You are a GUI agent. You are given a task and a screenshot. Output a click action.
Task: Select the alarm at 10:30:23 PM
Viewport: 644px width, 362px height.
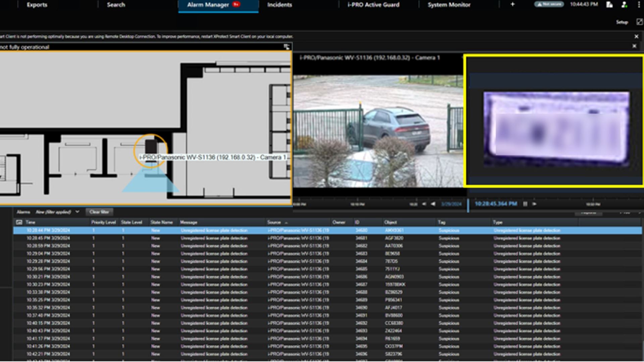[328, 285]
